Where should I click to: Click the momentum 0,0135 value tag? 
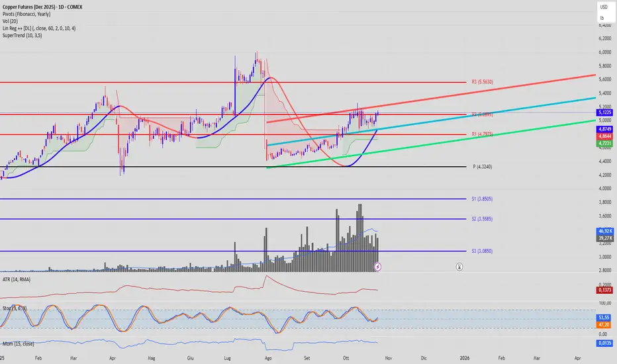pos(605,343)
